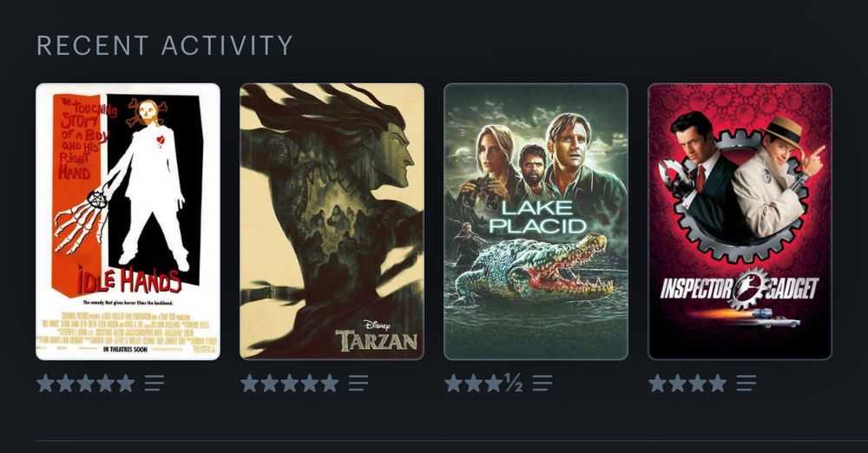Open the review icon beside Tarzan rating

358,384
